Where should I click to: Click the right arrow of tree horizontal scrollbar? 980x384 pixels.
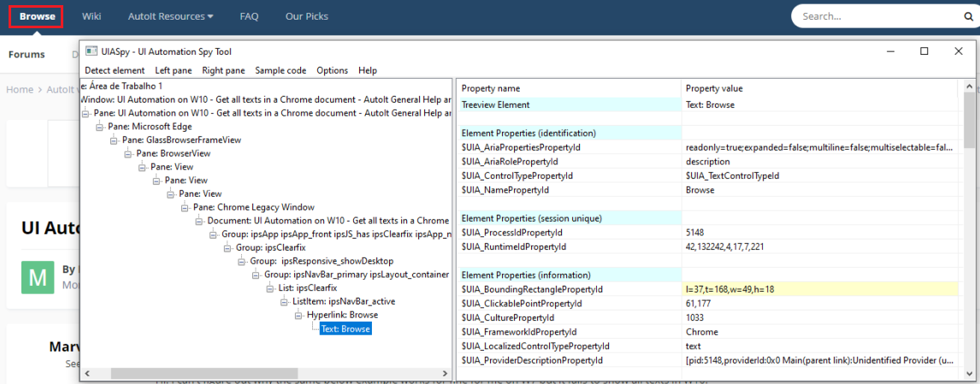[446, 374]
